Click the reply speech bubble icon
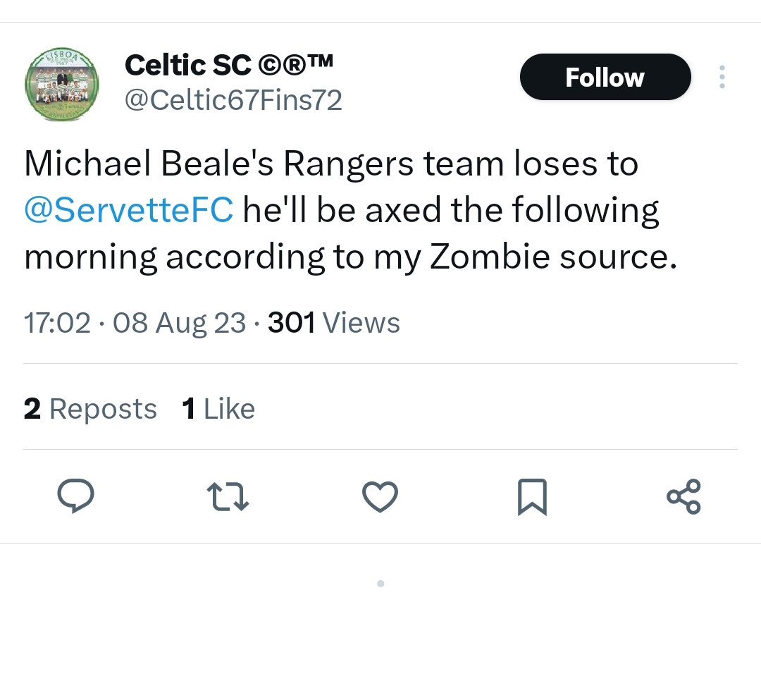Viewport: 761px width, 700px height. [75, 496]
